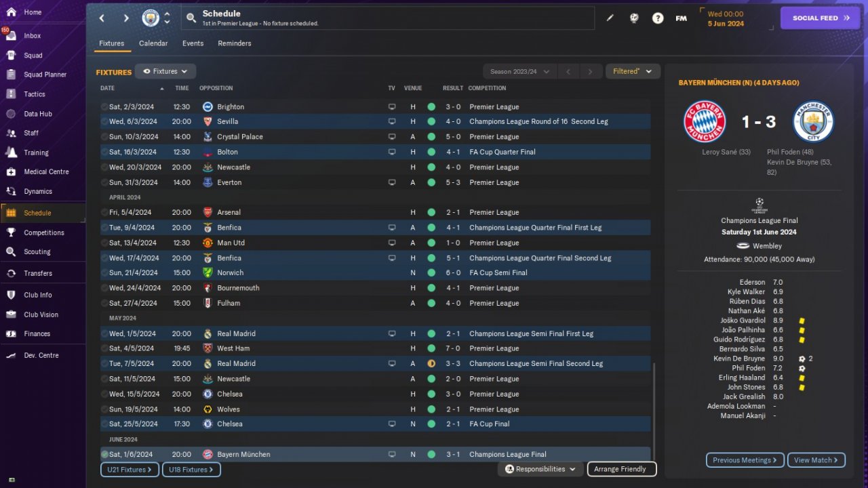Tick the selection circle for Fri, 5/4/2024
868x488 pixels.
(x=104, y=213)
